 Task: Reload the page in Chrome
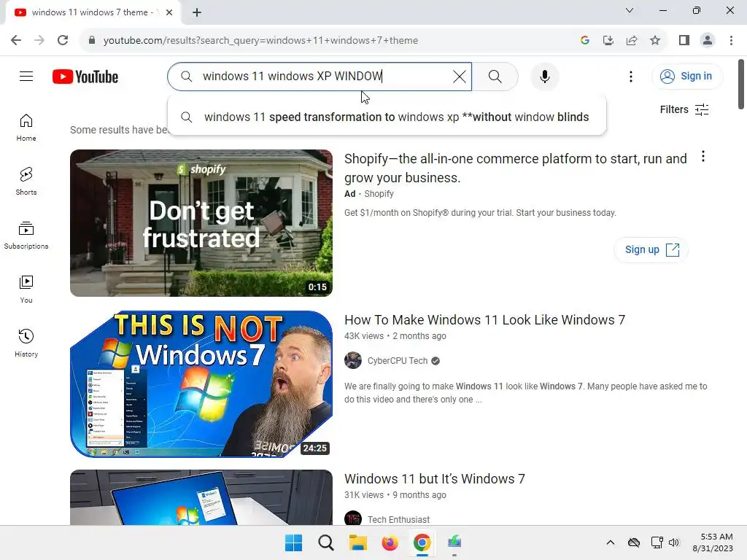(x=63, y=41)
